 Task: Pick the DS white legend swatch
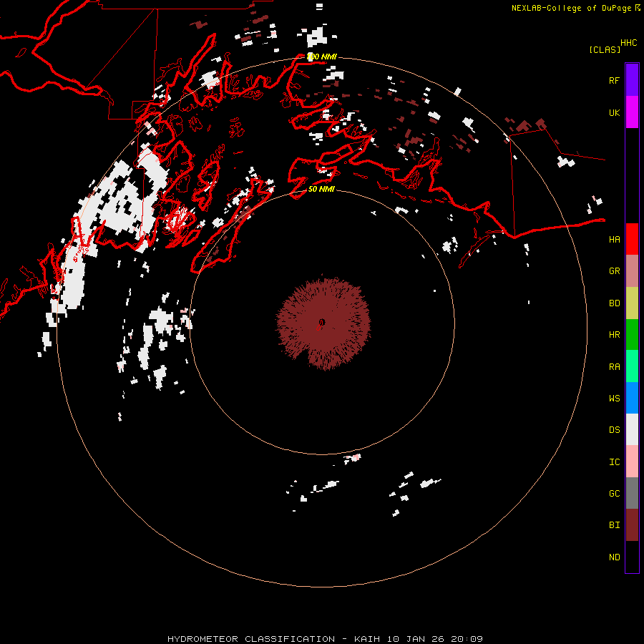point(632,429)
